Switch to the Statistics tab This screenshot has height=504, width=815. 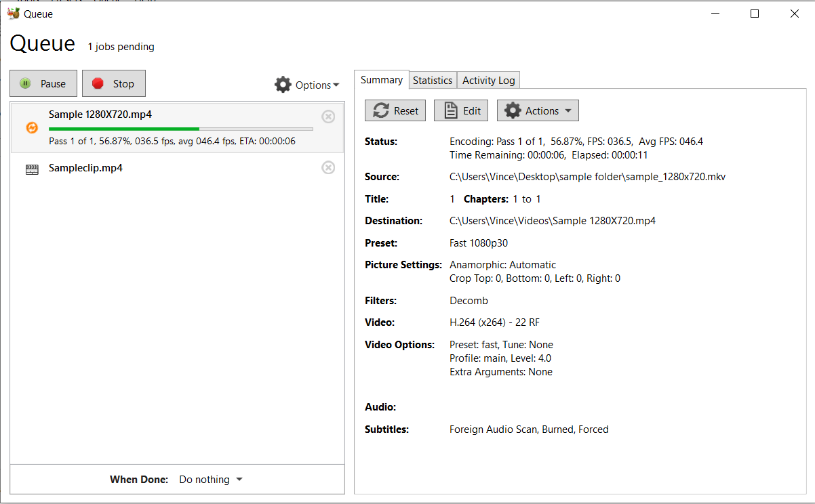pos(433,80)
